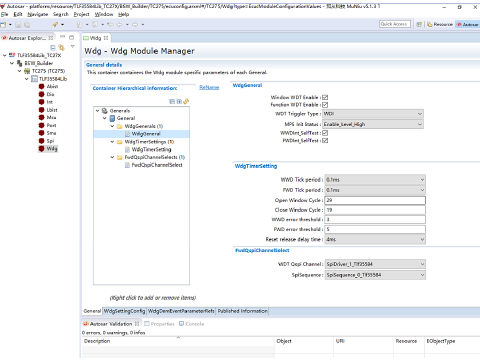Screen dimensions: 480x360
Task: Toggle FWDInt_SelfTest checkbox
Action: coord(325,141)
